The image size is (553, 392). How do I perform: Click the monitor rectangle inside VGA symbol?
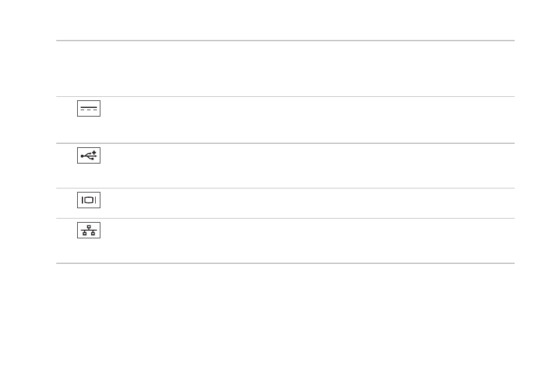click(x=89, y=200)
